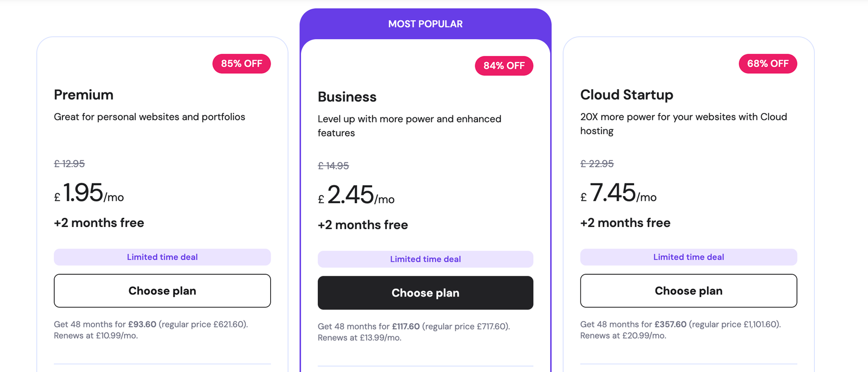Click the Cloud Startup plan heading
This screenshot has height=372, width=868.
click(627, 95)
